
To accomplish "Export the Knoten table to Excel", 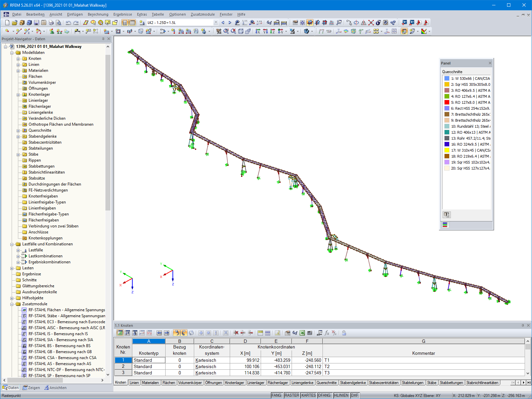I will pos(302,333).
